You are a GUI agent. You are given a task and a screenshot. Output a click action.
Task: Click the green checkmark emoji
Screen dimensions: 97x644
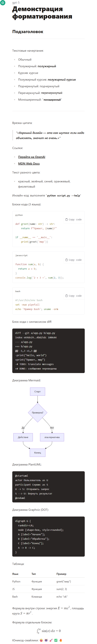(x=56, y=640)
